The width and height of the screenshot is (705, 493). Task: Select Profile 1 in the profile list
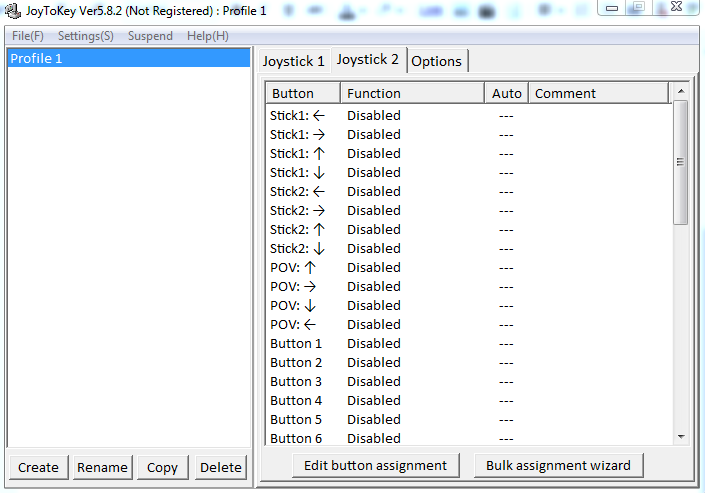[x=129, y=58]
